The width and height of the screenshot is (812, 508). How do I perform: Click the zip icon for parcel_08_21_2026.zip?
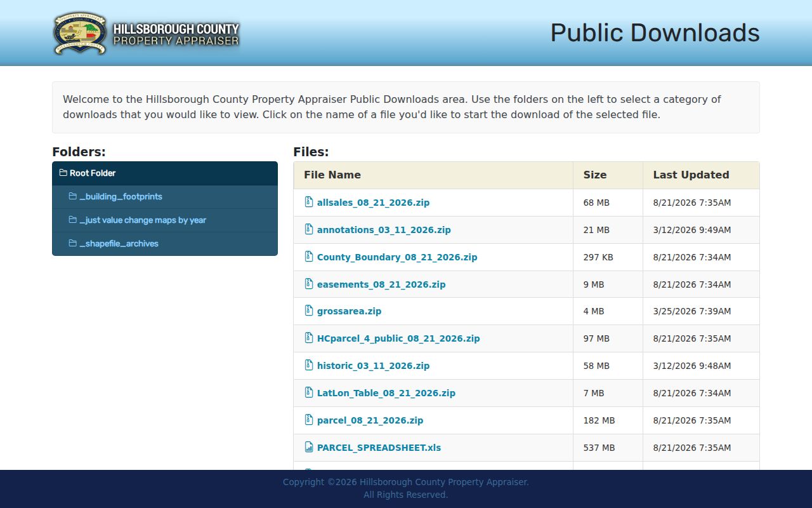pyautogui.click(x=309, y=420)
